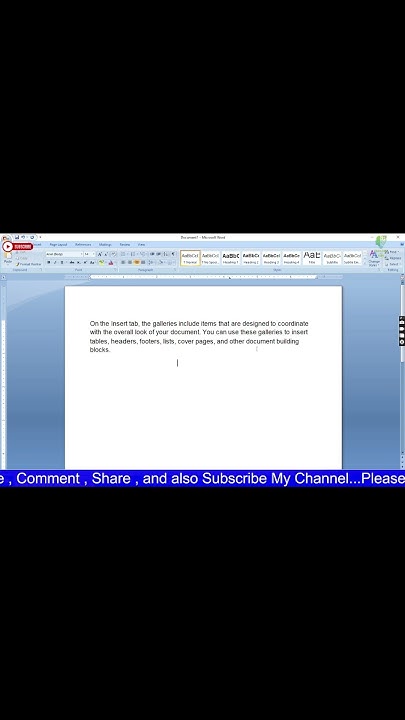Open Customize Quick Access Toolbar arrow
Screen dimensions: 405x720
click(x=40, y=237)
